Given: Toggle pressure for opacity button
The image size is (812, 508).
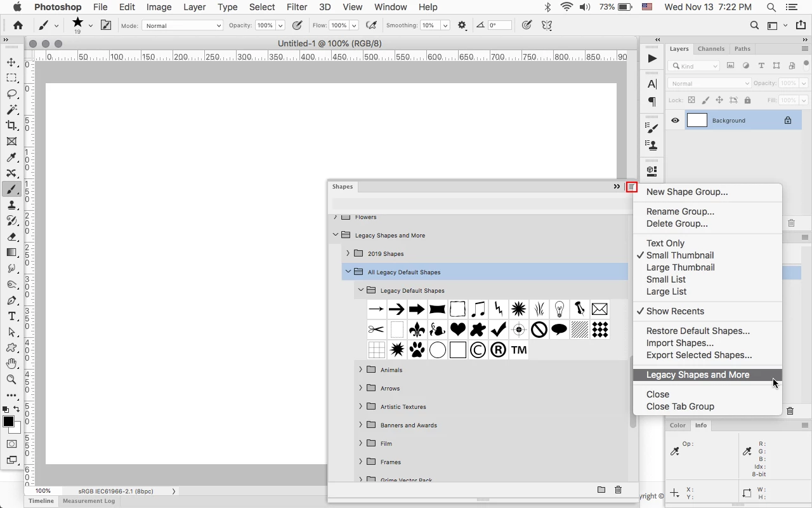Looking at the screenshot, I should click(297, 25).
